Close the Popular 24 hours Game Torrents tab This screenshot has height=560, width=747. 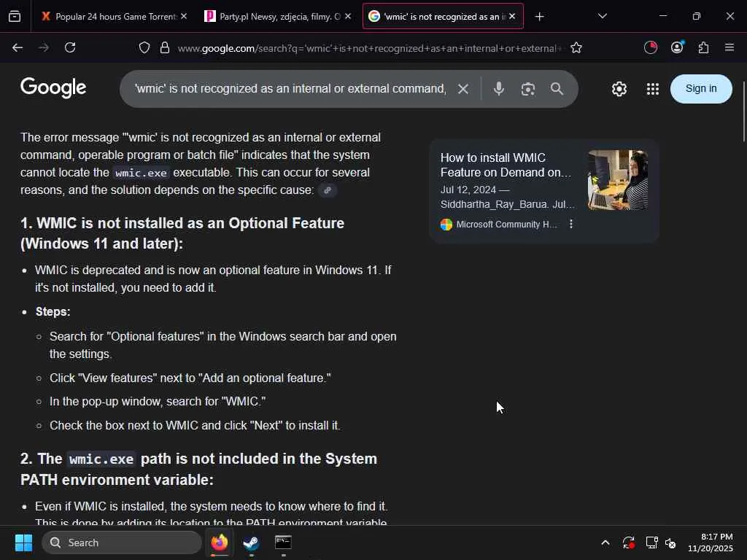184,16
